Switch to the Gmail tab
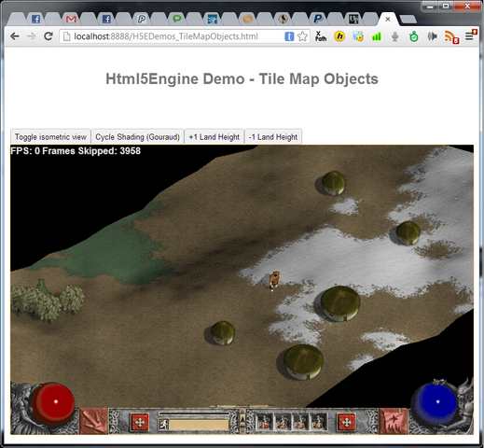 (71, 20)
